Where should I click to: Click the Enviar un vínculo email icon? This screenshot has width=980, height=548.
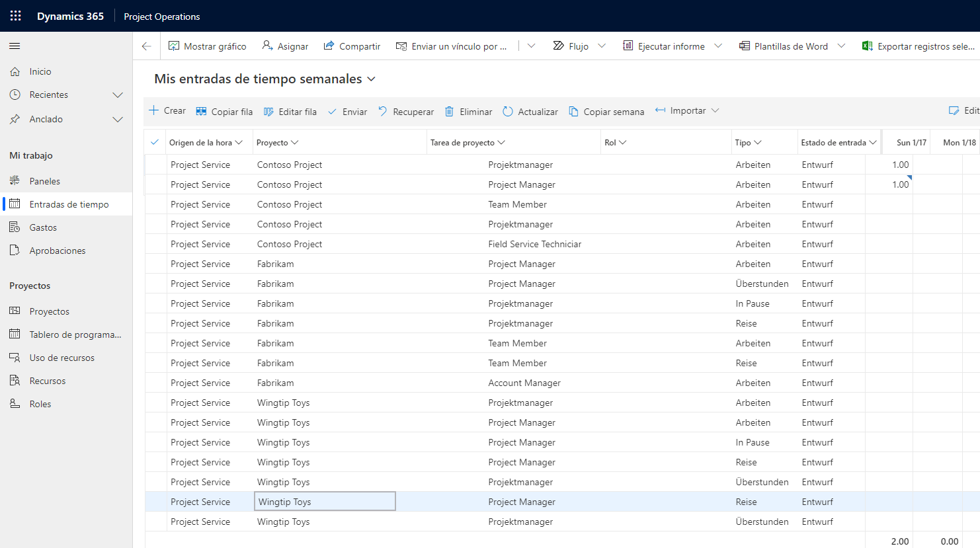(401, 46)
